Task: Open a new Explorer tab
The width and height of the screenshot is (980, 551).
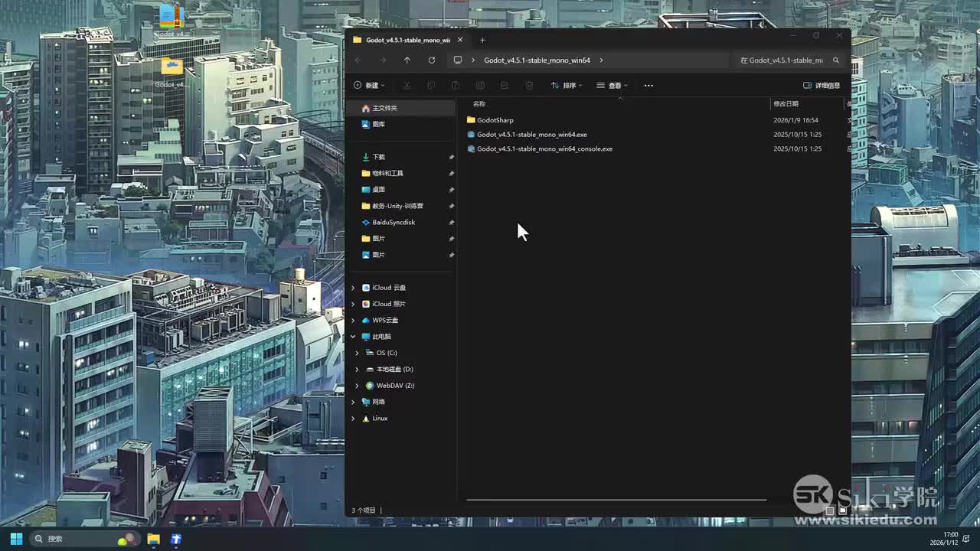Action: [x=482, y=40]
